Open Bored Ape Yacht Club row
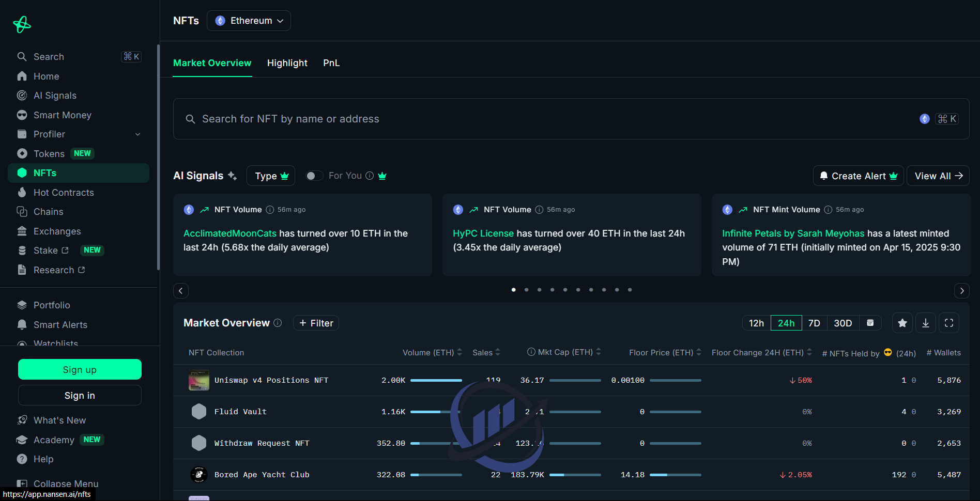980x501 pixels. point(571,475)
